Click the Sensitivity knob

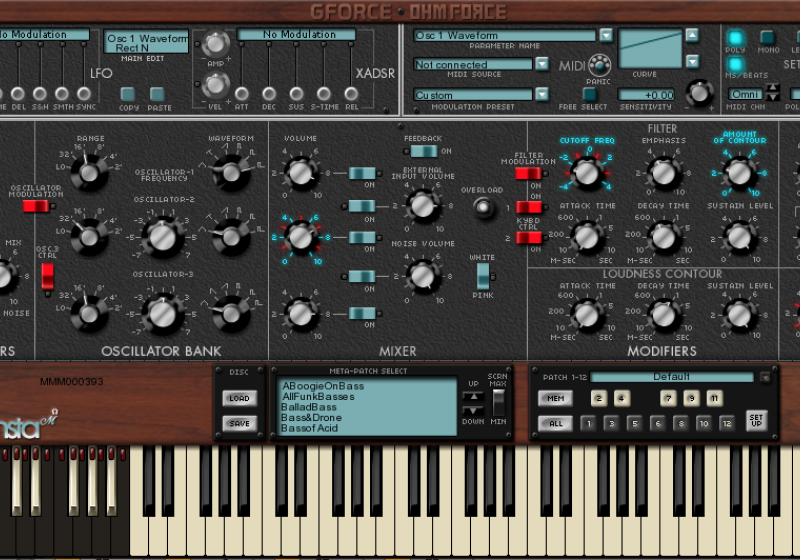tap(700, 92)
